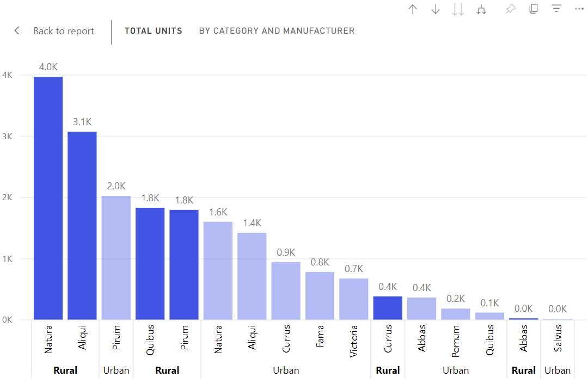Viewport: 588px width, 383px height.
Task: Select the Rural Aliqui 3.1K bar
Action: [x=82, y=226]
